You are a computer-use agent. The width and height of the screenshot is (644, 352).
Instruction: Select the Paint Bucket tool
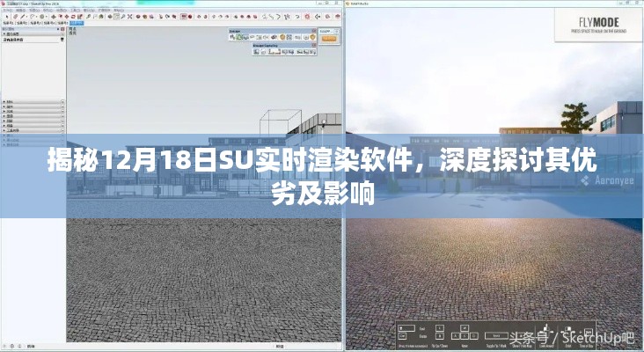pos(101,17)
